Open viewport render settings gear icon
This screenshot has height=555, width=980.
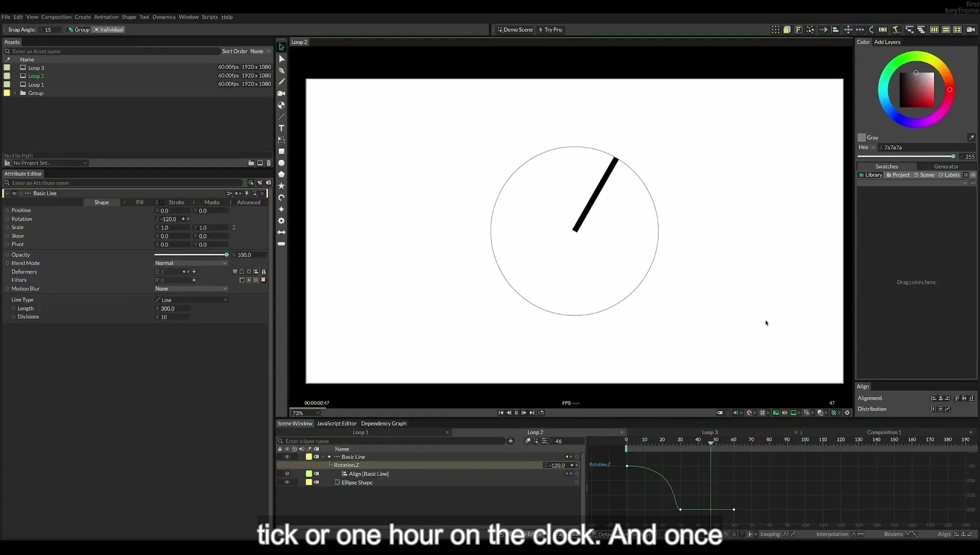[x=847, y=413]
